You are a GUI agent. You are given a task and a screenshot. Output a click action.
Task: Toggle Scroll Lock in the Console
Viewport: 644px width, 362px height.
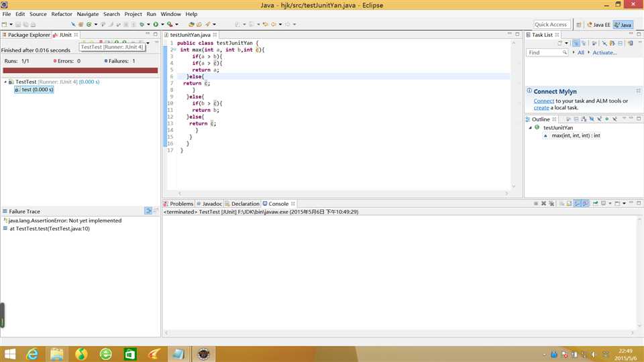coord(570,203)
